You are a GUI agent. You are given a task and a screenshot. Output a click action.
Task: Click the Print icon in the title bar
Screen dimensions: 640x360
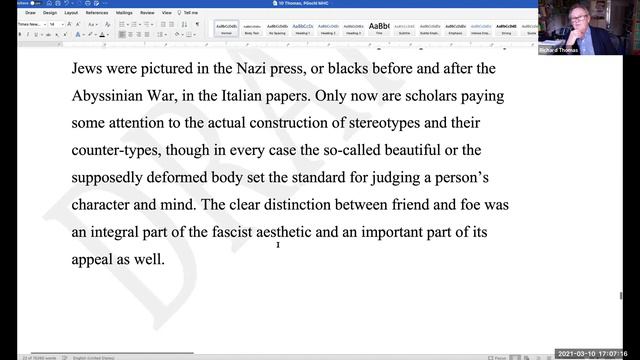[87, 3]
